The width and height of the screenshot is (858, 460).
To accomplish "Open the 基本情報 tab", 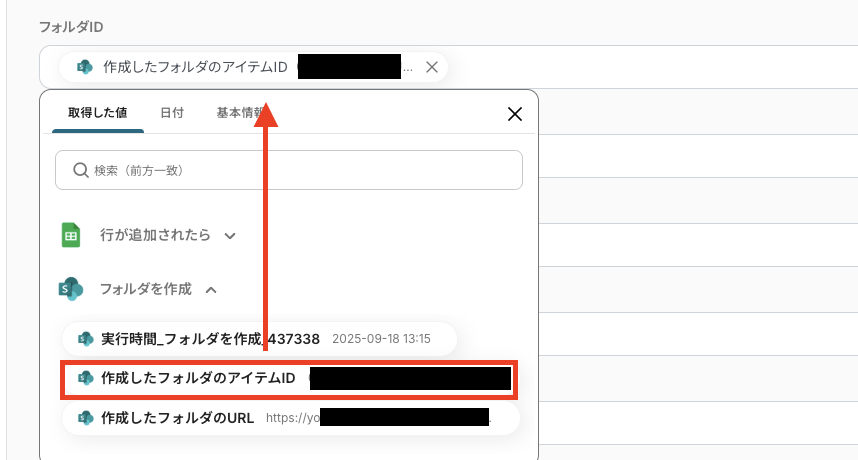I will 240,113.
